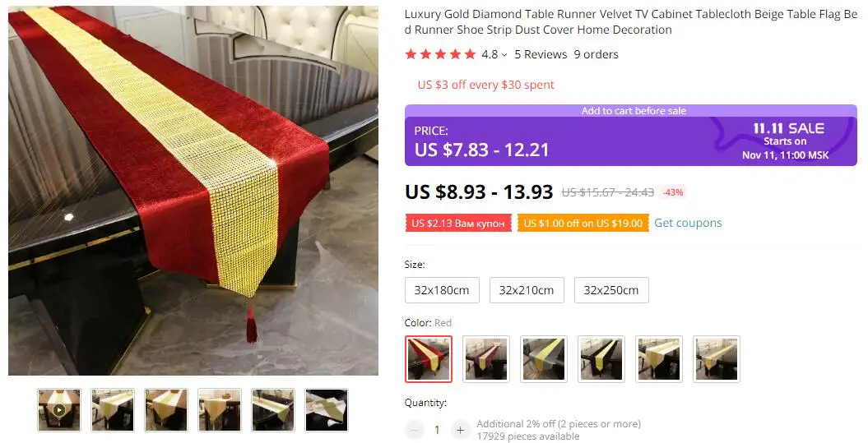Open the 5 Reviews link
This screenshot has height=443, width=868.
[x=541, y=54]
